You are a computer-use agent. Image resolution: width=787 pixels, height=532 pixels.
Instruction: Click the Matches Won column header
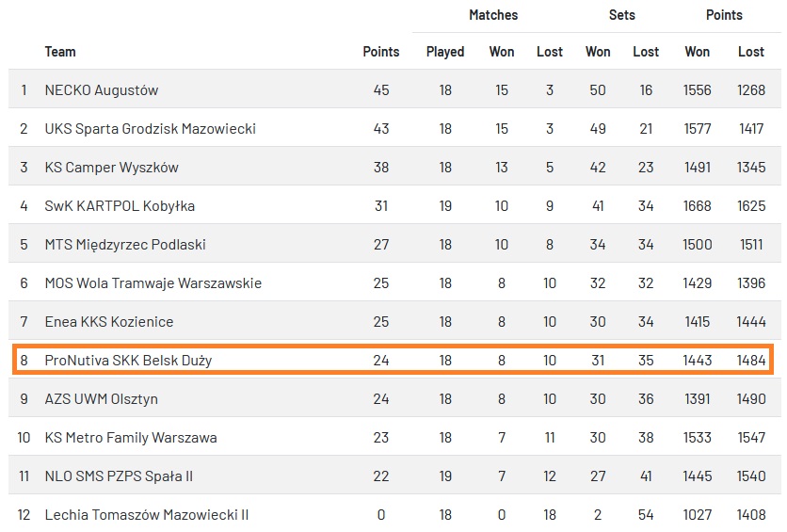click(502, 52)
